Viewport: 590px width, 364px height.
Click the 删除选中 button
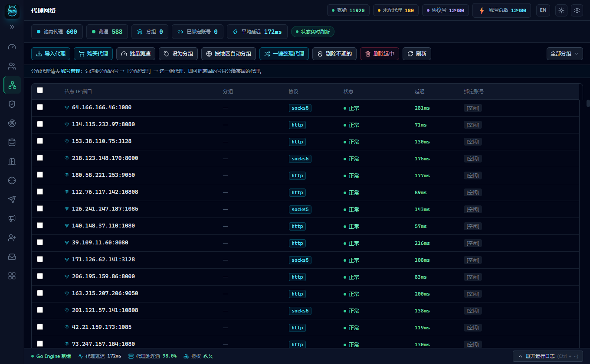(380, 54)
